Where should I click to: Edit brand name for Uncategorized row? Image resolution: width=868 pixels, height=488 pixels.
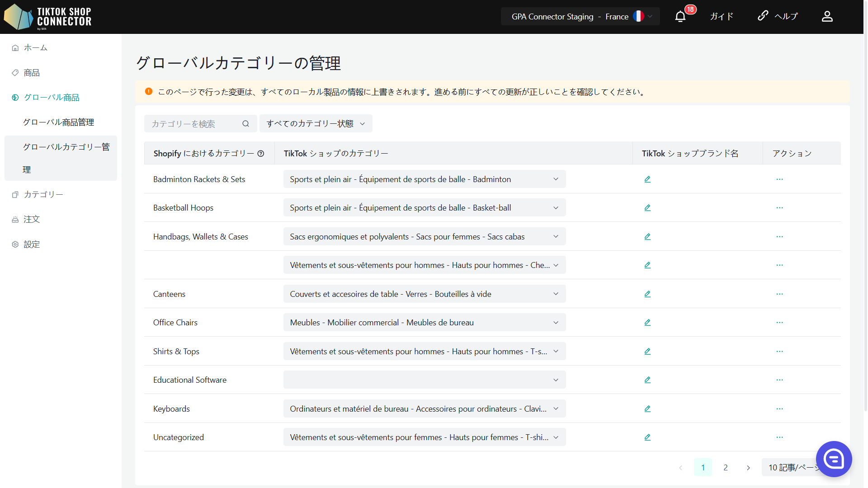click(647, 437)
